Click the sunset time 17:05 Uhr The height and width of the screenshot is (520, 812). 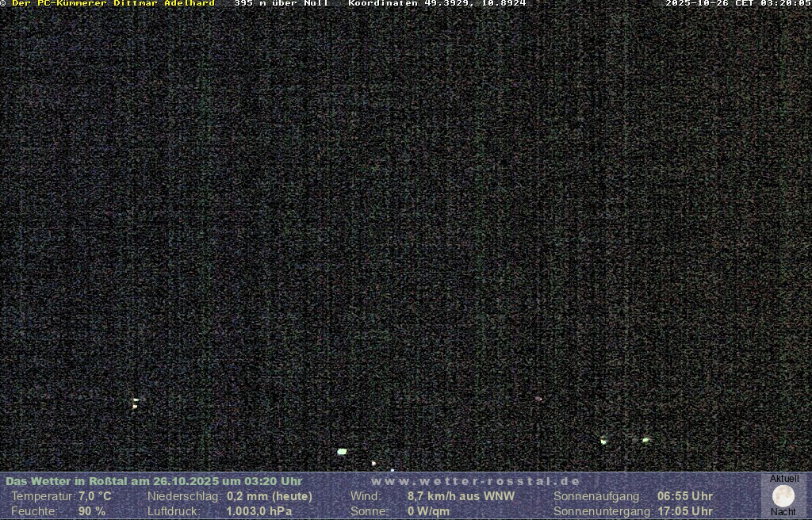coord(684,511)
